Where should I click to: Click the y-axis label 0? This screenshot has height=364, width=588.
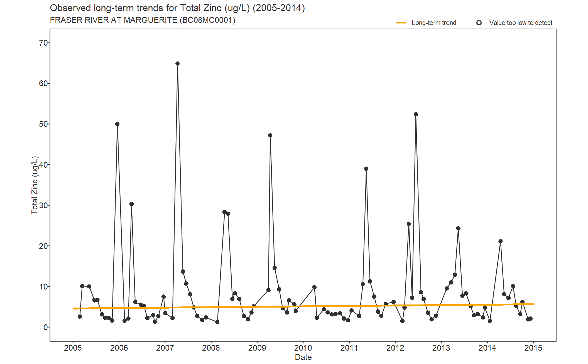46,327
